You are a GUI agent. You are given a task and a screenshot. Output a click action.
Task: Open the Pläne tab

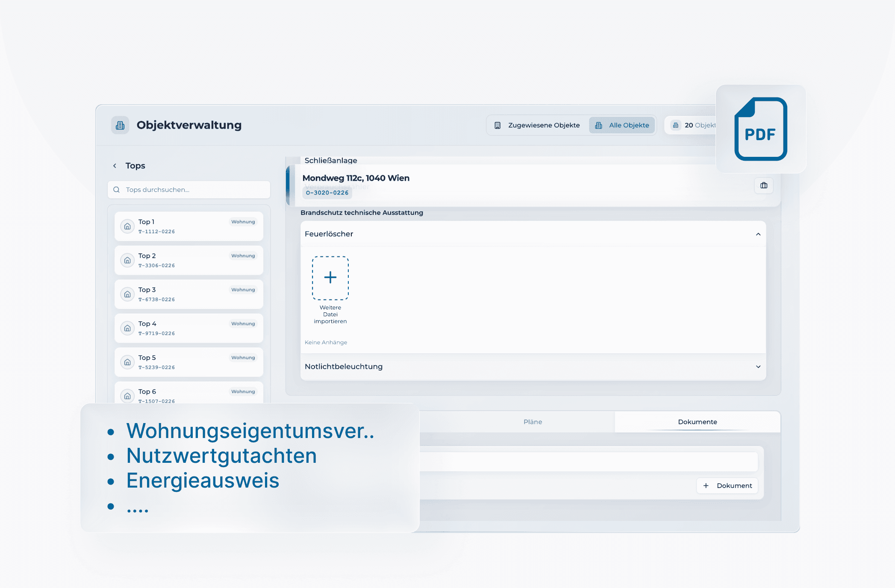(x=533, y=422)
